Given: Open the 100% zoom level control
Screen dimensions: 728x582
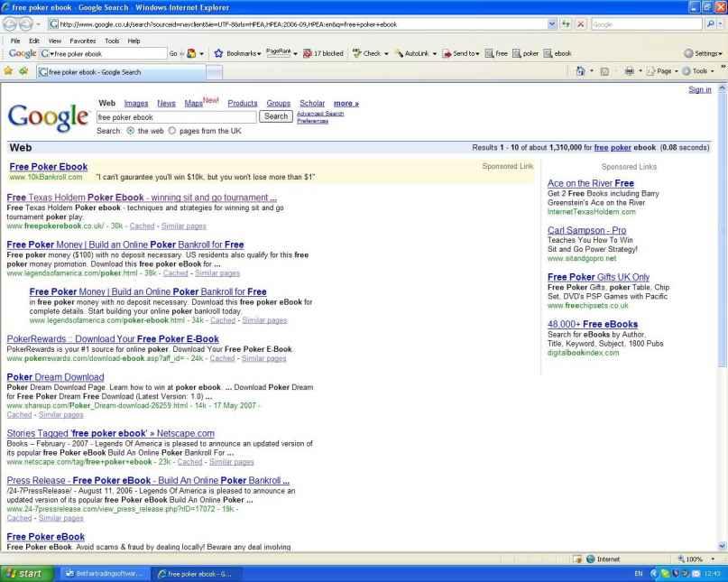Looking at the screenshot, I should click(693, 559).
